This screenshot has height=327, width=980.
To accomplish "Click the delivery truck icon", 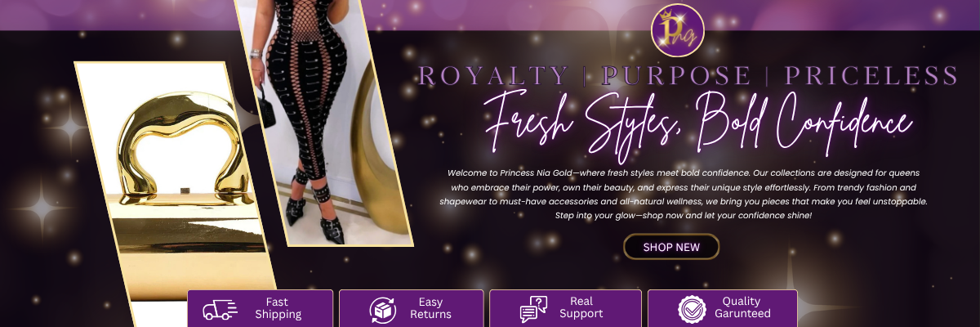I will (x=220, y=309).
